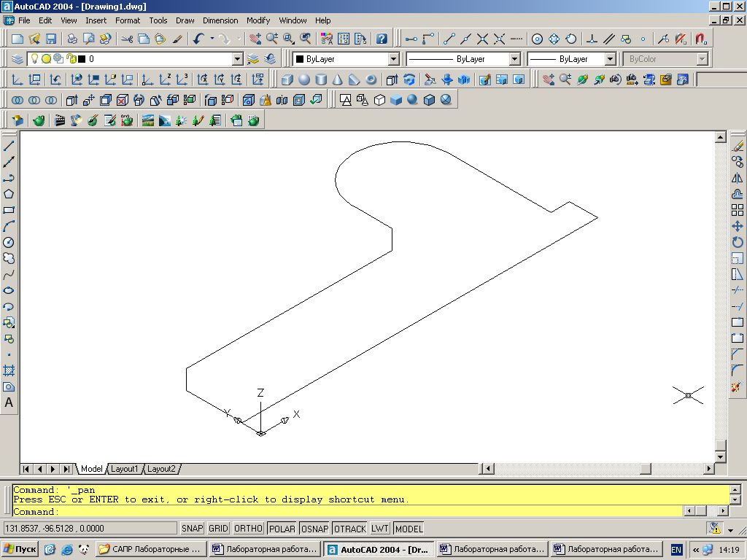Click the black layer 0 color swatch
The height and width of the screenshot is (560, 747).
tap(82, 59)
